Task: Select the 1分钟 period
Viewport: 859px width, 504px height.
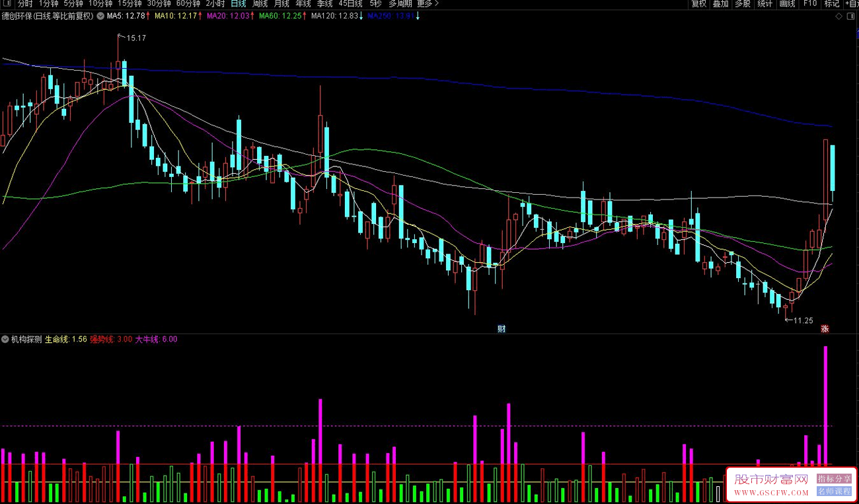Action: [48, 4]
